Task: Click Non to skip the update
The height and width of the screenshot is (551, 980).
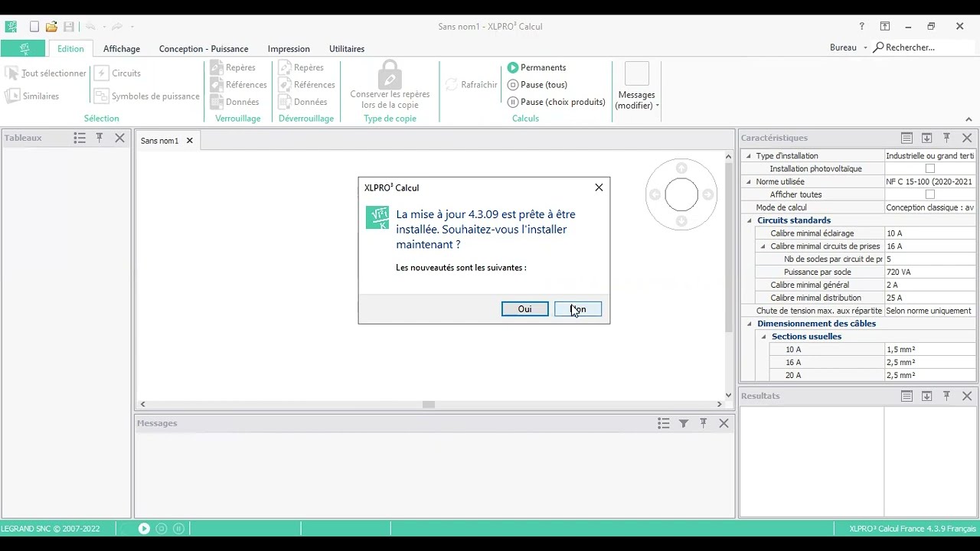Action: [x=578, y=309]
